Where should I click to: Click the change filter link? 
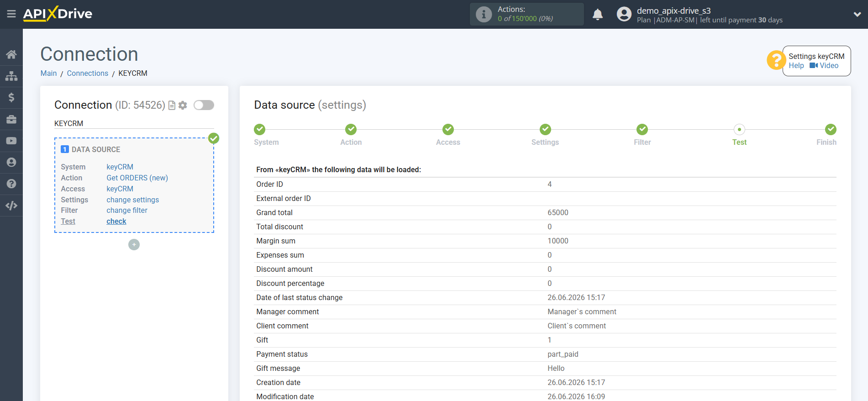click(x=127, y=210)
